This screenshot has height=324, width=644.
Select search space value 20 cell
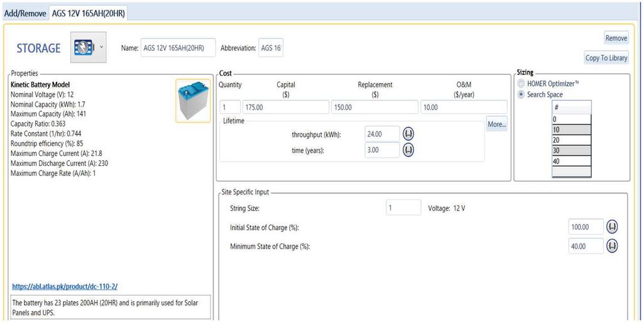click(x=571, y=140)
